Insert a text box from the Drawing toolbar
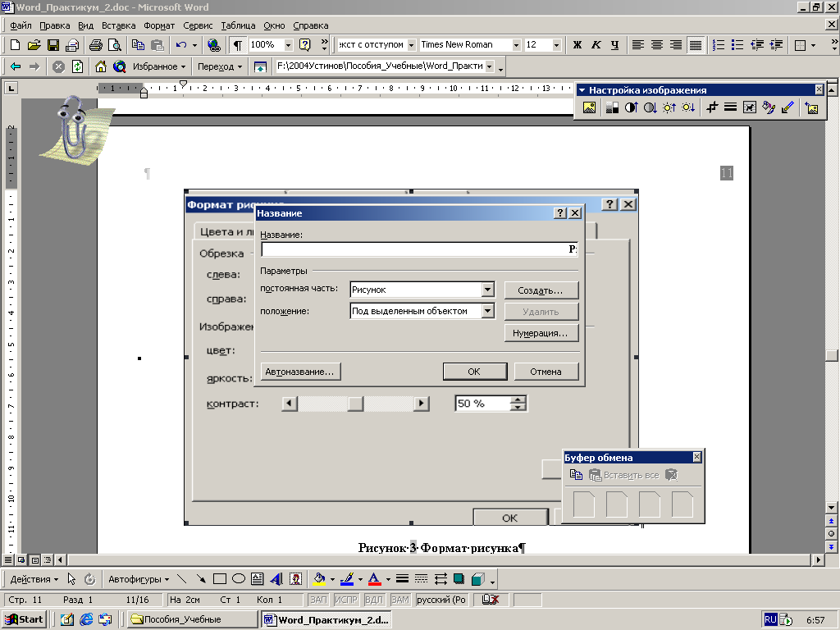The width and height of the screenshot is (840, 630). [x=257, y=579]
